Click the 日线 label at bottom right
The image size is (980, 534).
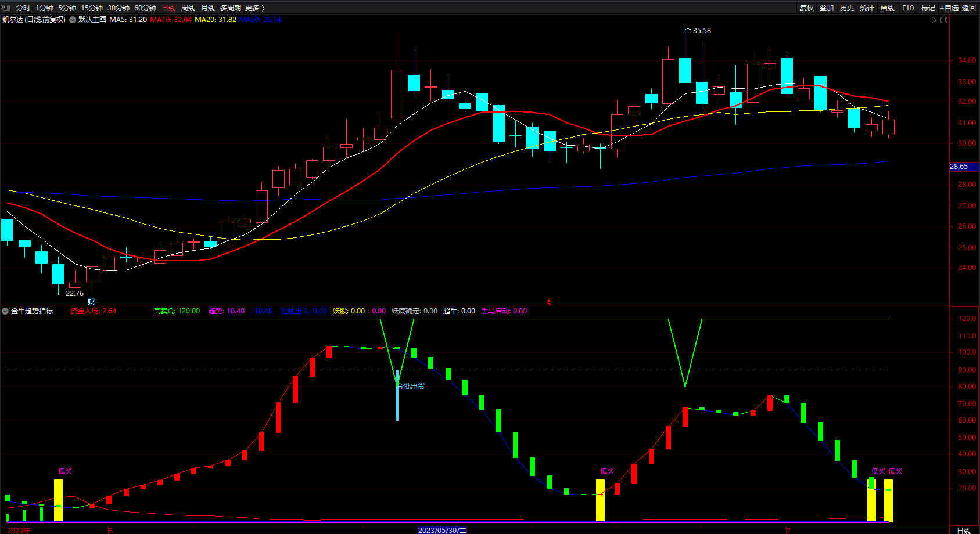coord(964,531)
